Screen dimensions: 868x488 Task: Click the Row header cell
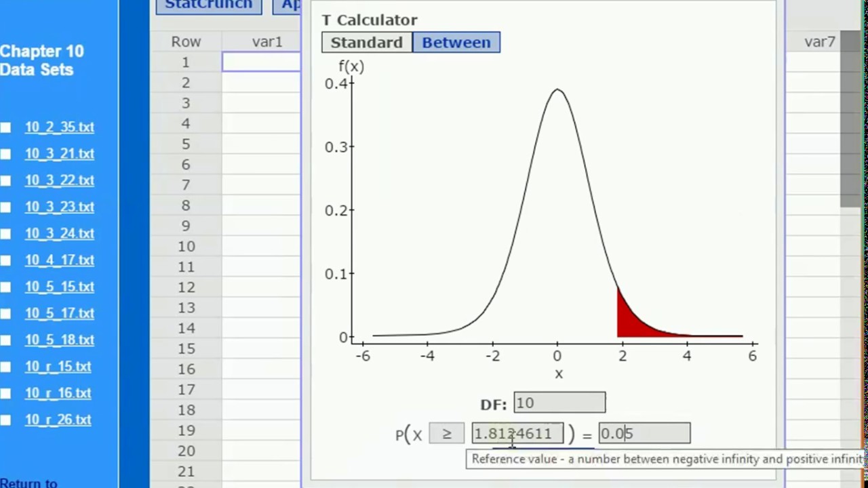click(x=186, y=42)
